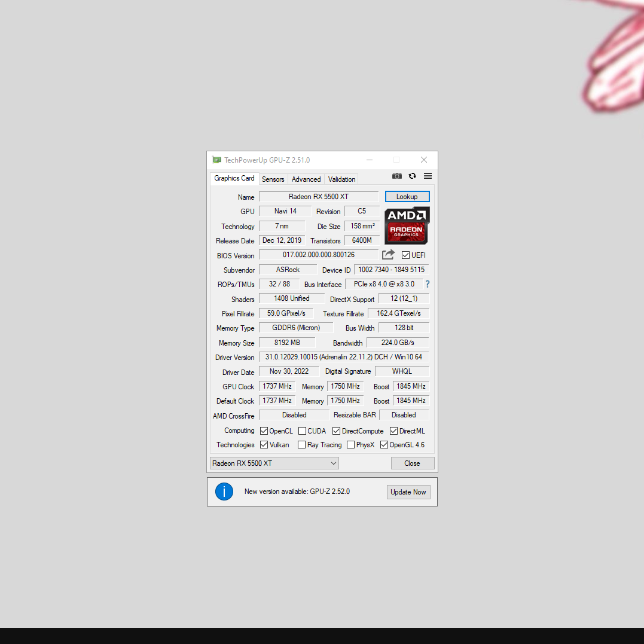Click the Texture Fillrate field 162.4 GTexel/s
This screenshot has height=644, width=644.
point(398,313)
